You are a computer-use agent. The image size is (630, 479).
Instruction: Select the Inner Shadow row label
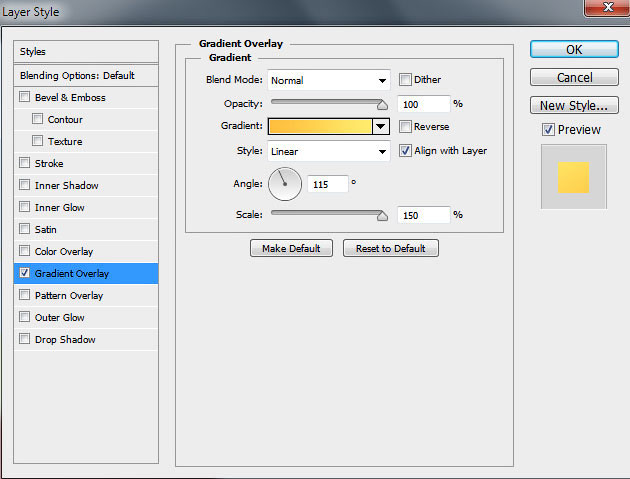[x=67, y=186]
